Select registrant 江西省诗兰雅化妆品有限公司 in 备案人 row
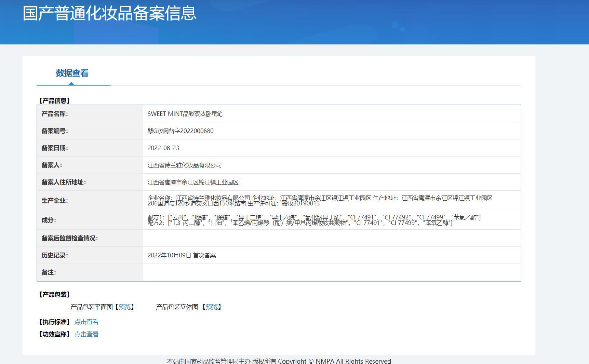The image size is (589, 364). point(185,165)
